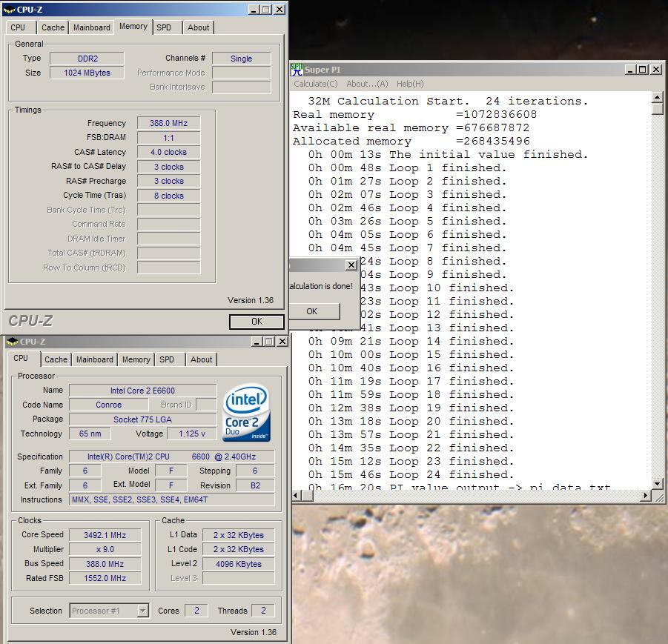668x644 pixels.
Task: Click Super PI horizontal scrollbar thumb
Action: pyautogui.click(x=307, y=495)
